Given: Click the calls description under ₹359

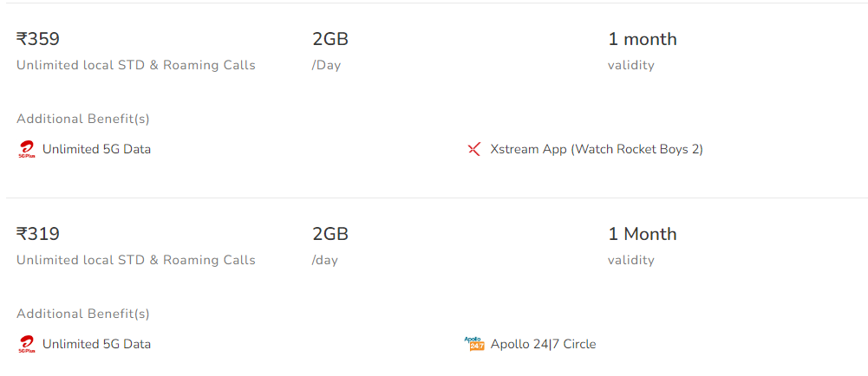Looking at the screenshot, I should coord(136,65).
